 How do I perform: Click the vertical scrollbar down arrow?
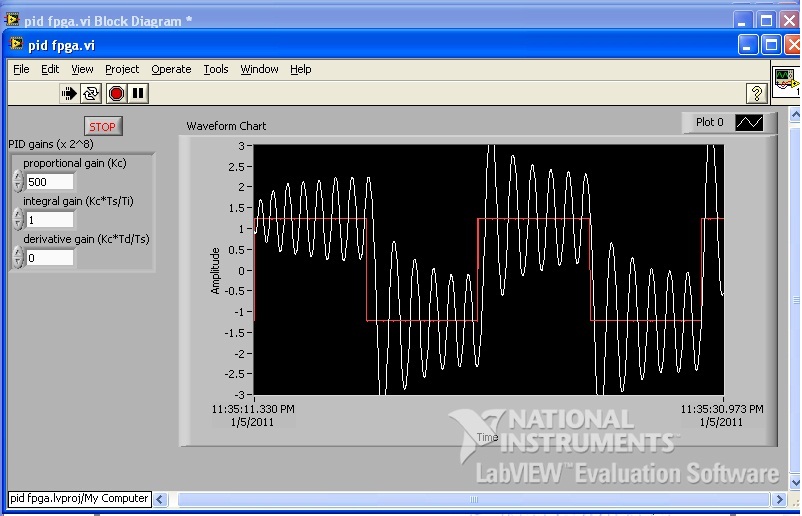coord(795,482)
